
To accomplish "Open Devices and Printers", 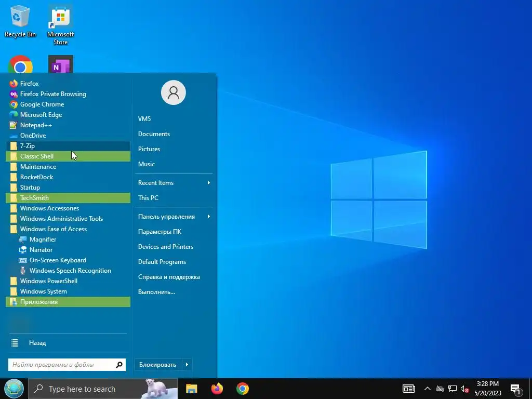I will (174, 247).
